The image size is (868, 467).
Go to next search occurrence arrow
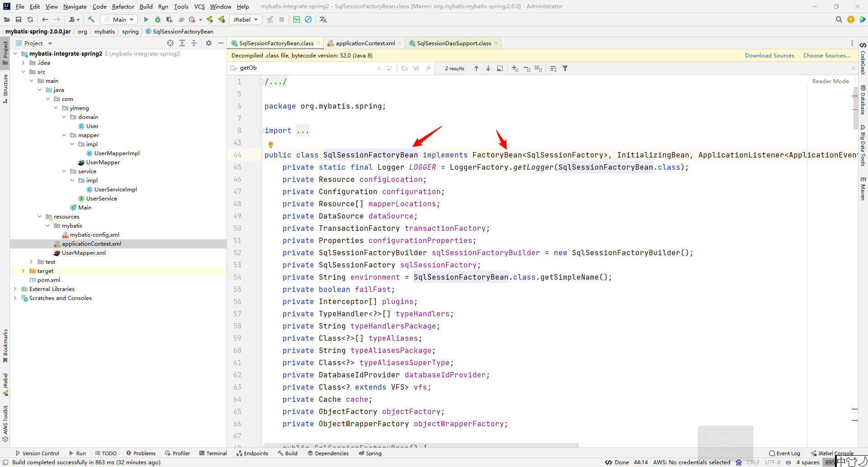point(488,68)
